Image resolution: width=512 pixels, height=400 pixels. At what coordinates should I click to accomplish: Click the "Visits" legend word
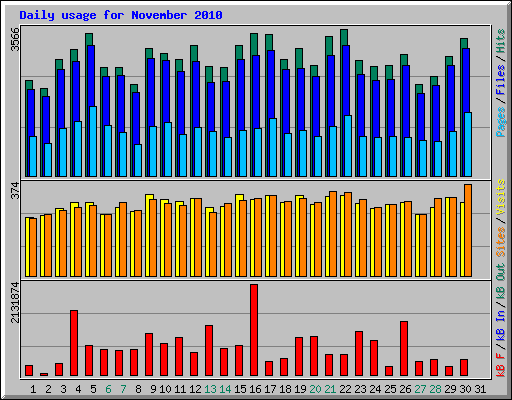click(x=501, y=197)
